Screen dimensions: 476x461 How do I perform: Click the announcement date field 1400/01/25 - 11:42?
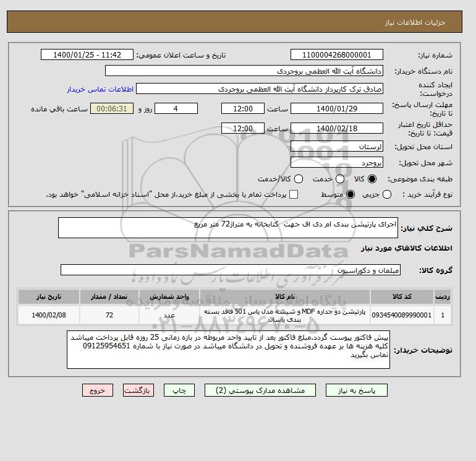87,54
